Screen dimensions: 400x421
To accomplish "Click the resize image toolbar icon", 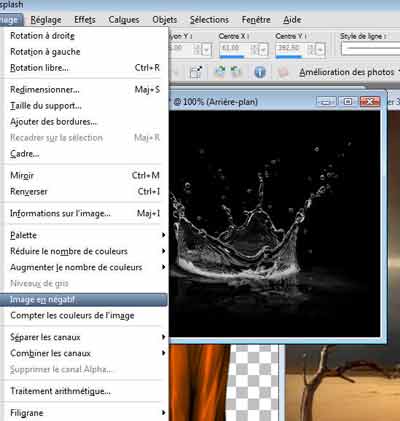I will (196, 72).
